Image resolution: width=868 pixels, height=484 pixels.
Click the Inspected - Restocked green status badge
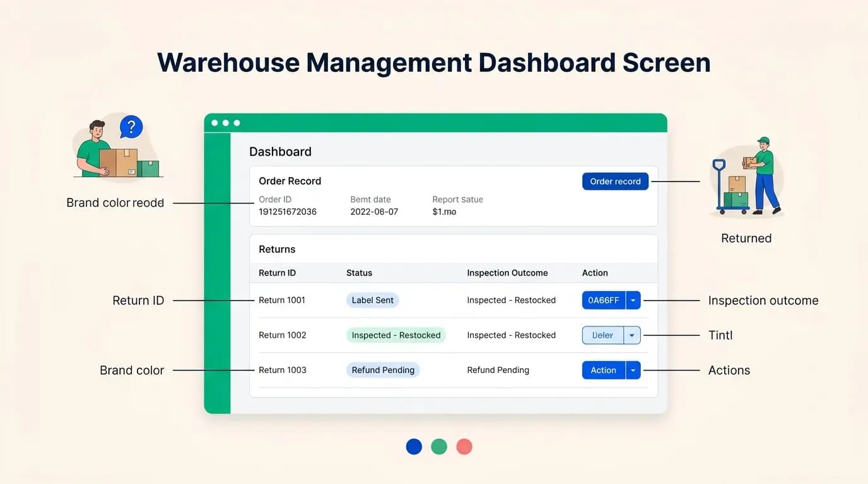[x=396, y=335]
